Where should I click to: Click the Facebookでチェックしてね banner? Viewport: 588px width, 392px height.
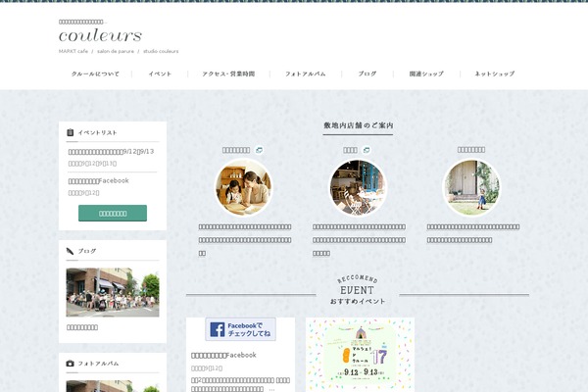point(240,329)
